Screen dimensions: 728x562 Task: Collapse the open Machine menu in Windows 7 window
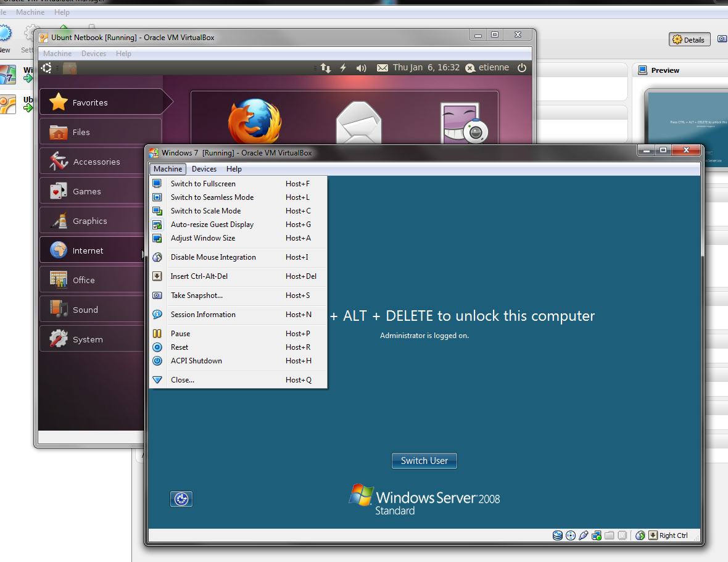click(x=168, y=169)
